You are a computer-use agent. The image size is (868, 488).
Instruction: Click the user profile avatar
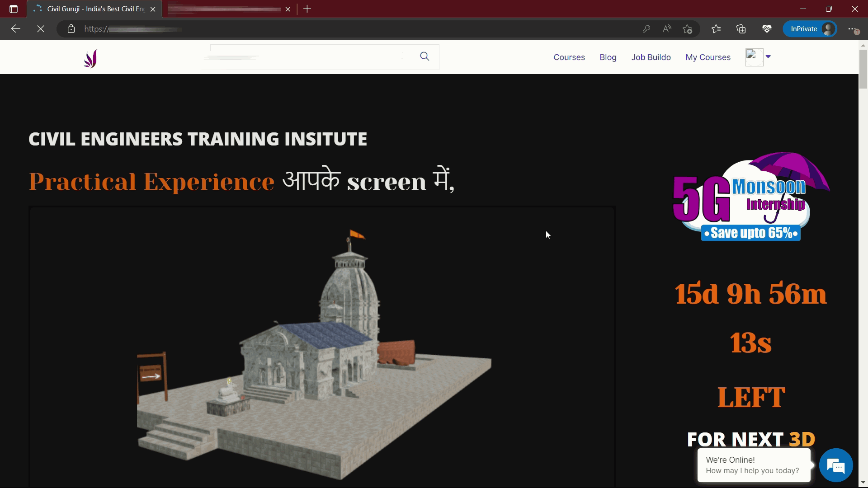coord(754,57)
